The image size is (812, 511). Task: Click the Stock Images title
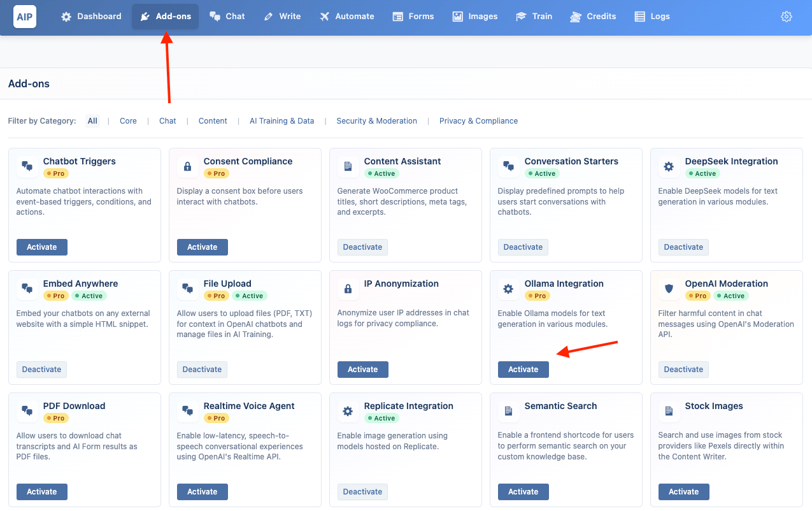click(714, 406)
